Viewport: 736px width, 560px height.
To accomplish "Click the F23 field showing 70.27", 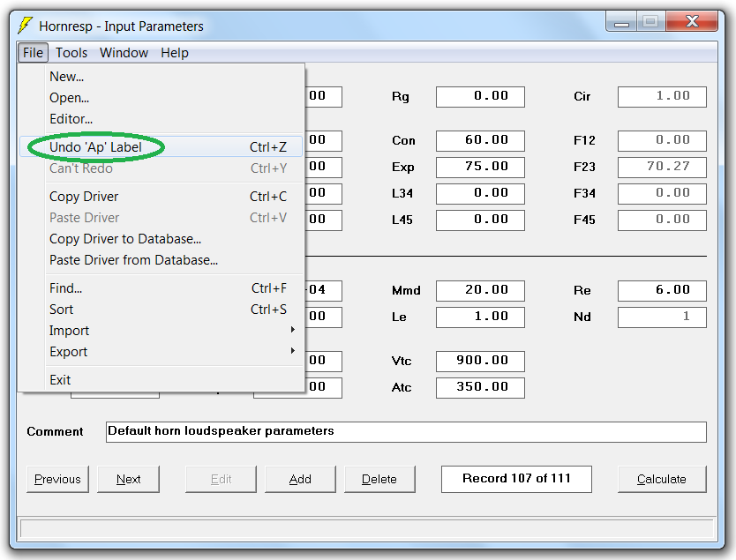I will 662,167.
